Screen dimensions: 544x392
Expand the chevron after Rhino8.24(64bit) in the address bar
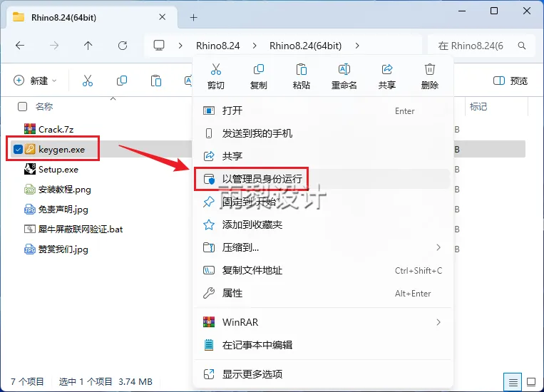pos(357,46)
